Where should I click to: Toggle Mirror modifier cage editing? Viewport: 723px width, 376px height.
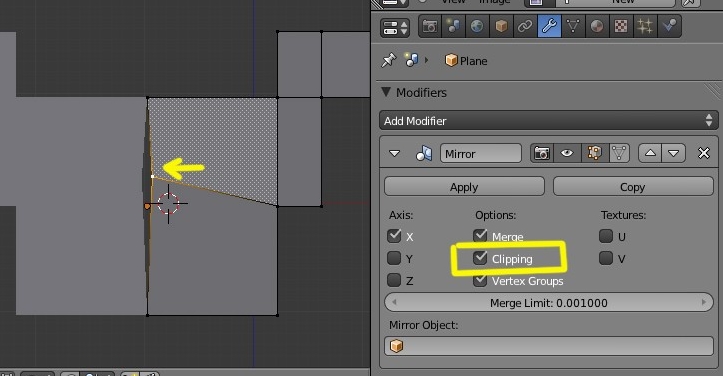619,153
